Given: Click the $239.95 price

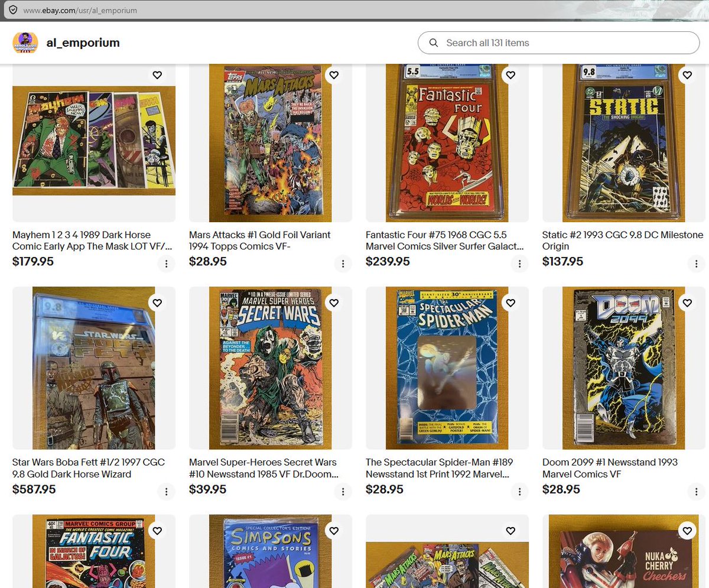Looking at the screenshot, I should click(388, 261).
